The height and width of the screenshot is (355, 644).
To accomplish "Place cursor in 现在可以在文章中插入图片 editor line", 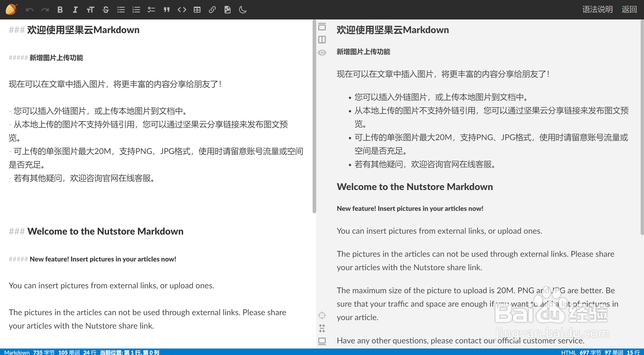I will (x=115, y=84).
